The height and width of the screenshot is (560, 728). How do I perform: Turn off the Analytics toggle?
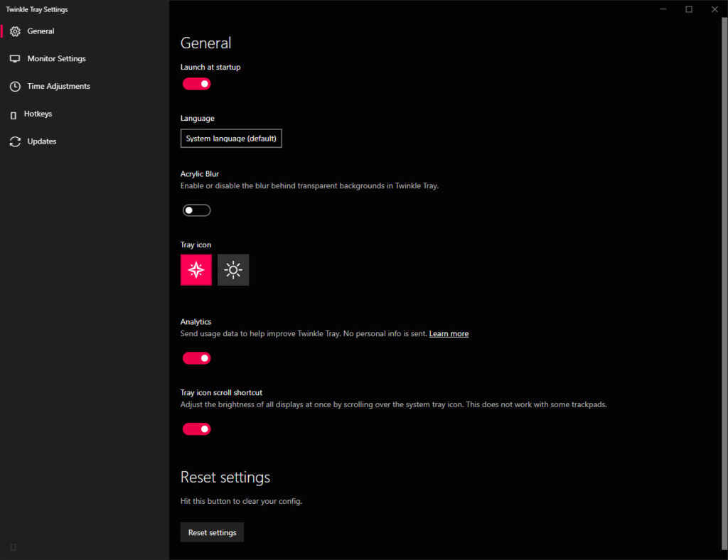(x=196, y=358)
